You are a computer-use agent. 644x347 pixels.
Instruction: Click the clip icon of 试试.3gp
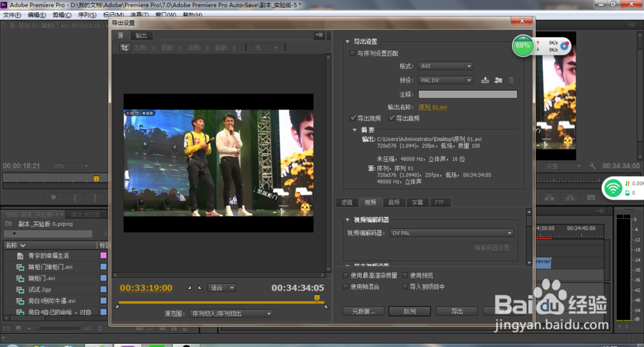coord(20,290)
